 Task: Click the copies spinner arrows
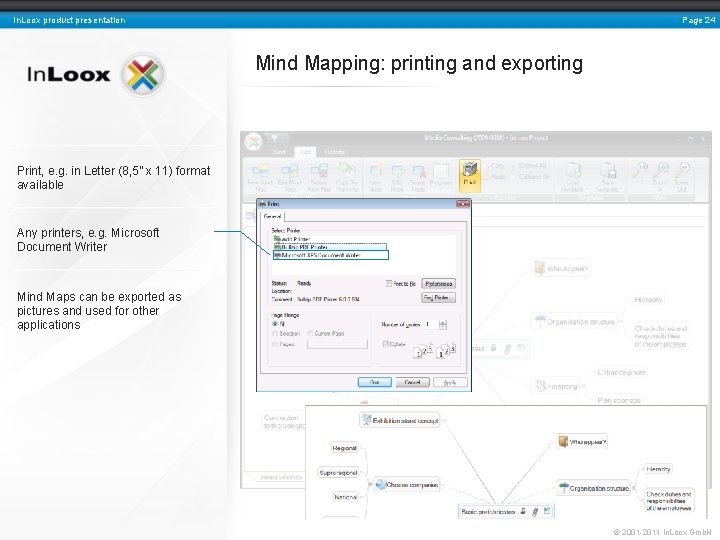click(443, 325)
